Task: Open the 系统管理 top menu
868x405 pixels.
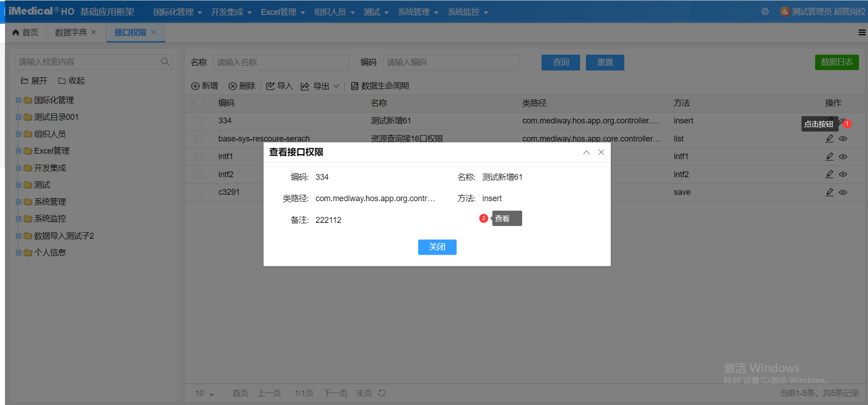Action: point(418,12)
